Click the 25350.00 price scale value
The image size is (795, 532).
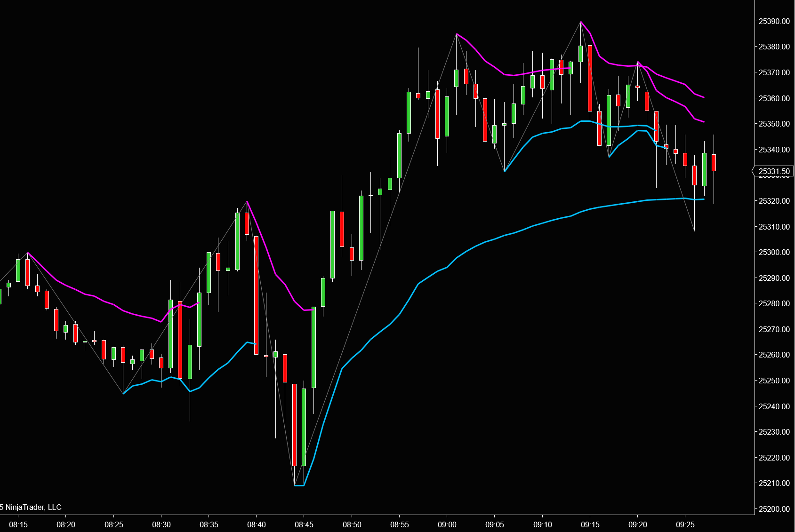click(774, 124)
